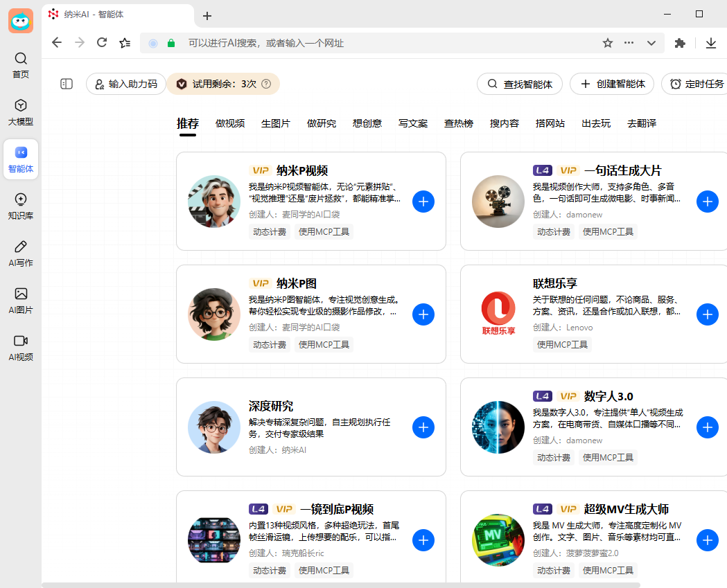Open the 知识库 sidebar item
Screen dimensions: 727x588
tap(20, 206)
